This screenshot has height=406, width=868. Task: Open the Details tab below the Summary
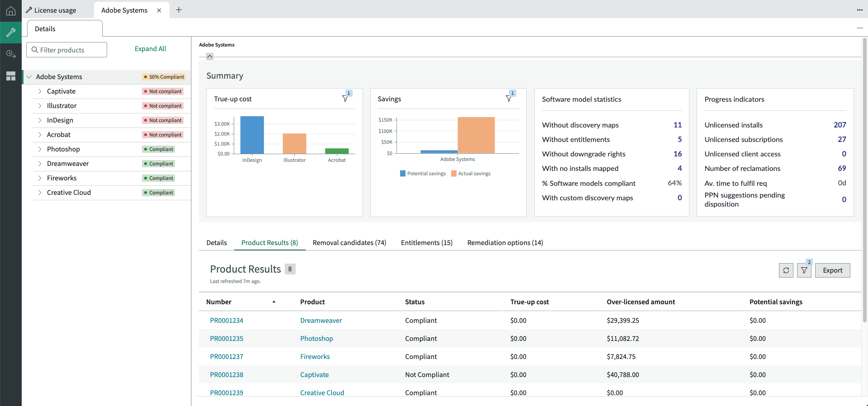217,243
